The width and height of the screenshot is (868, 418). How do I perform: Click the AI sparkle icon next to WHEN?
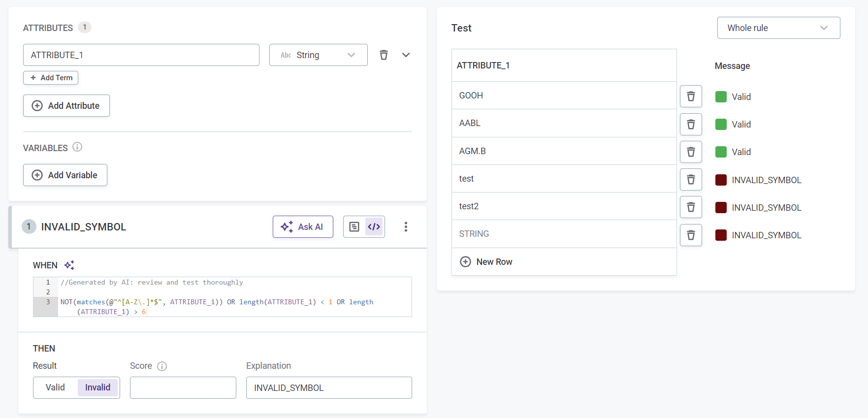[x=69, y=265]
